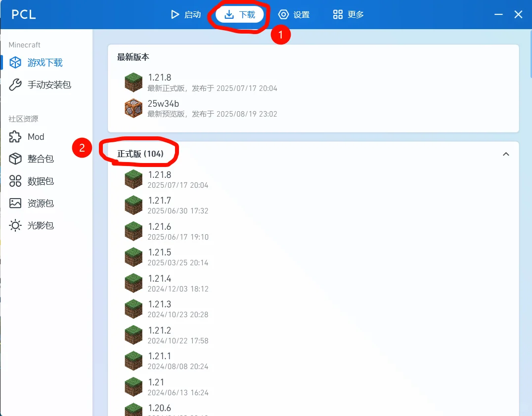
Task: Close the PCL launcher window
Action: 518,15
